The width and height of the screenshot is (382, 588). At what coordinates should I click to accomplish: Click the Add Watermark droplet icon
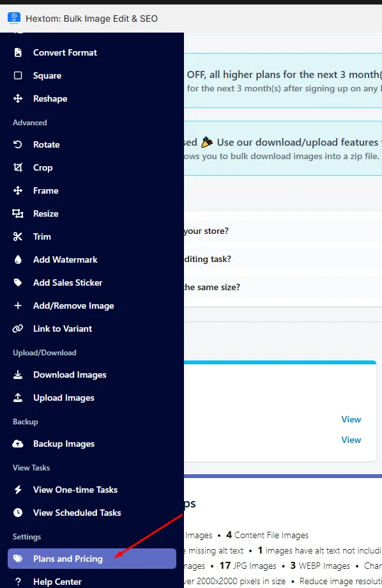click(x=18, y=259)
